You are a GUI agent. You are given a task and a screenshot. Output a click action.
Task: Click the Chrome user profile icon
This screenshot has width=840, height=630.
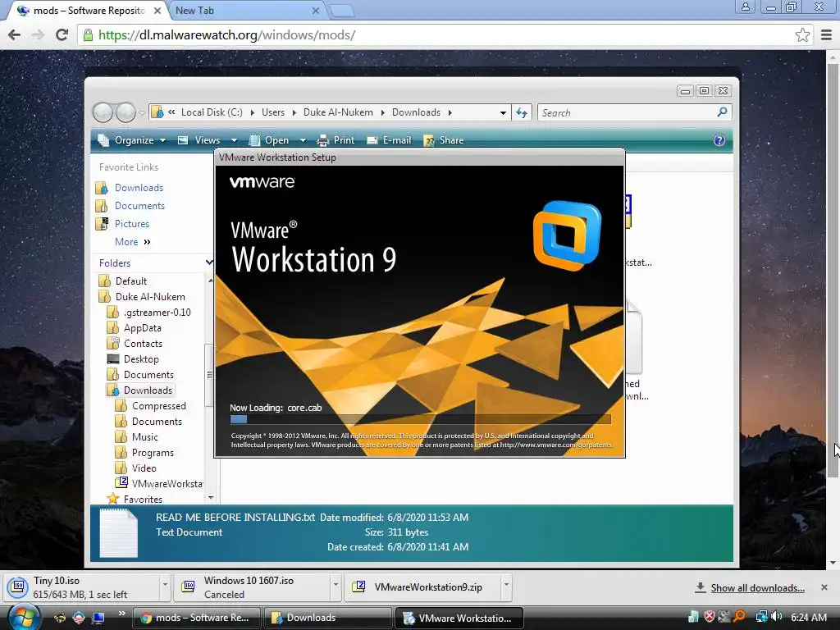pos(745,7)
